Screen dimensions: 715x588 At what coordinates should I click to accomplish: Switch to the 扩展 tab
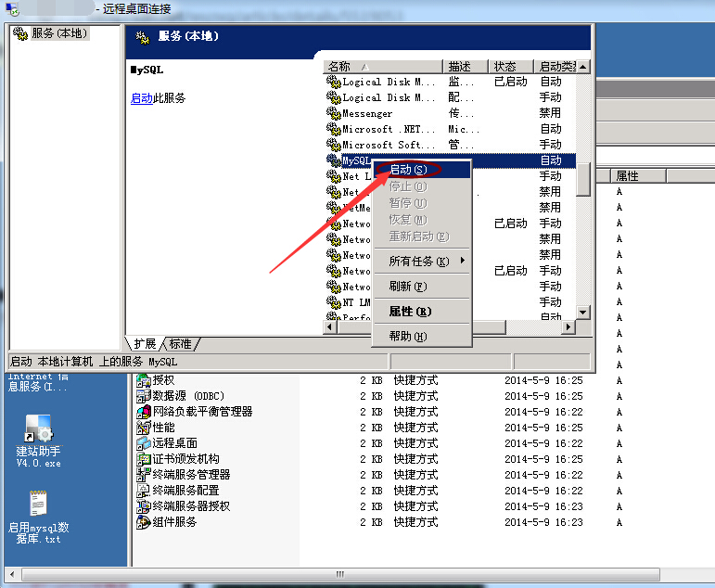[x=145, y=344]
